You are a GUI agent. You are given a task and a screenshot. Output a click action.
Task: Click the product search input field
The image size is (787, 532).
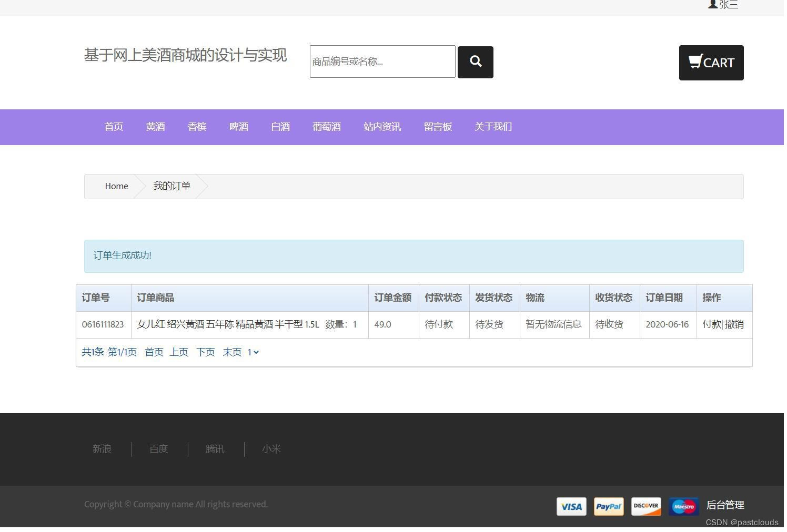(382, 62)
